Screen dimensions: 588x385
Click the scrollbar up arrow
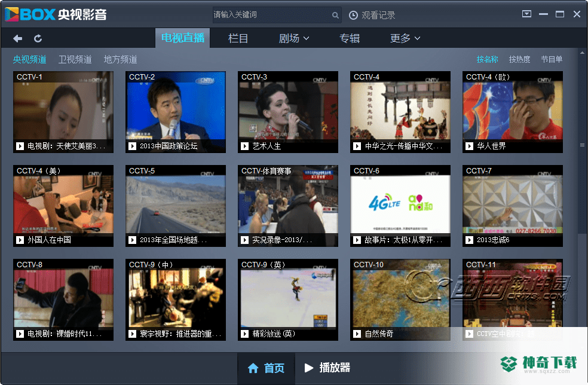[583, 53]
